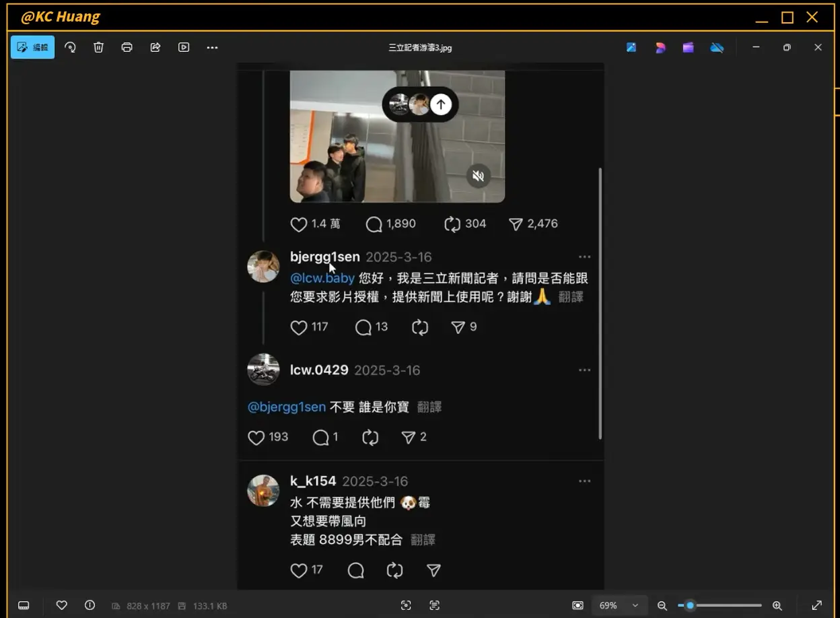The width and height of the screenshot is (840, 618).
Task: Click the vertical scrollbar beside the comments
Action: click(599, 303)
